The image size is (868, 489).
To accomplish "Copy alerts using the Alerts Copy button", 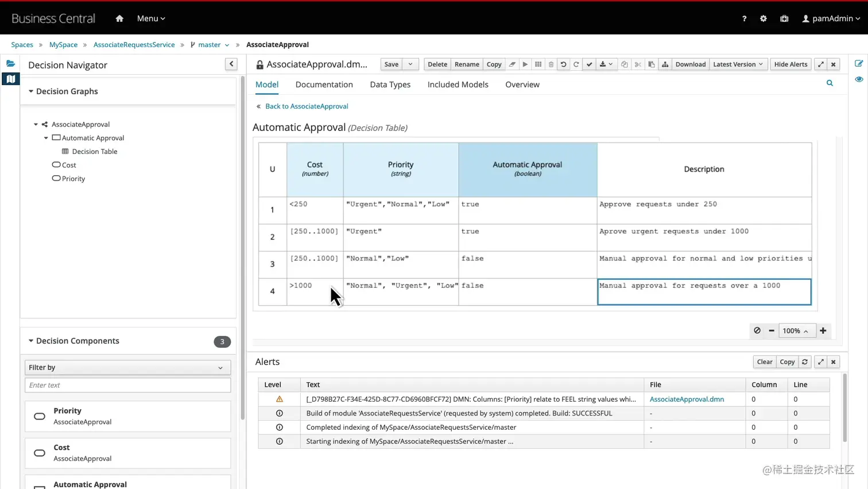I will (787, 362).
